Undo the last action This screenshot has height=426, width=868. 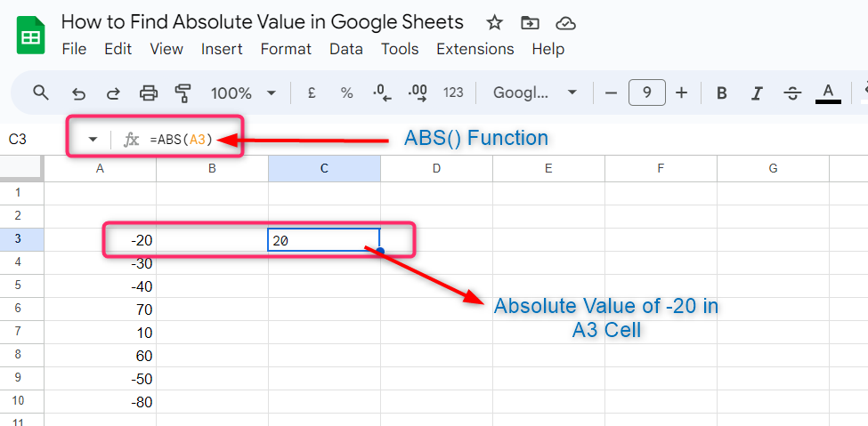(x=78, y=92)
